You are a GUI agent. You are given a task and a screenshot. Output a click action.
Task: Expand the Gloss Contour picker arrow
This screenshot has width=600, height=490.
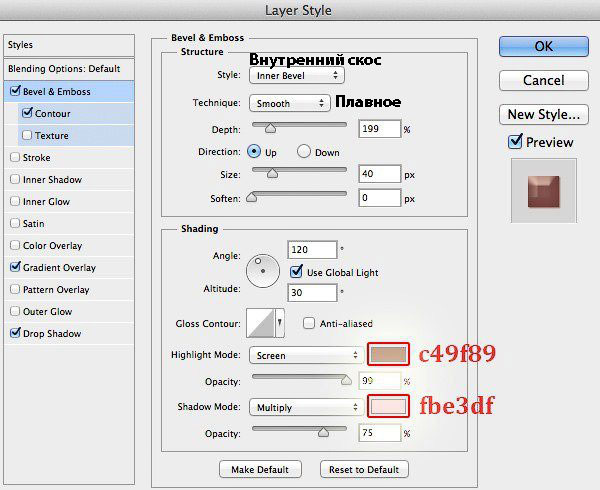click(280, 323)
